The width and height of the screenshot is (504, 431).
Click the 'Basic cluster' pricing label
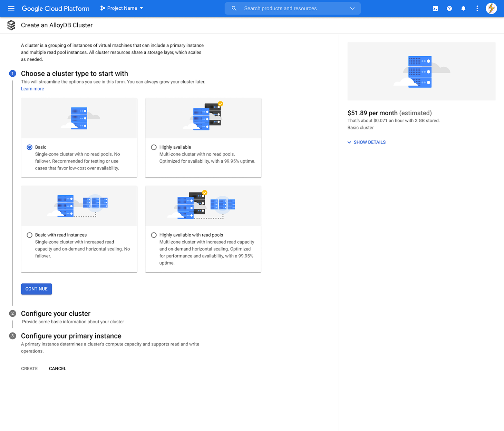360,128
